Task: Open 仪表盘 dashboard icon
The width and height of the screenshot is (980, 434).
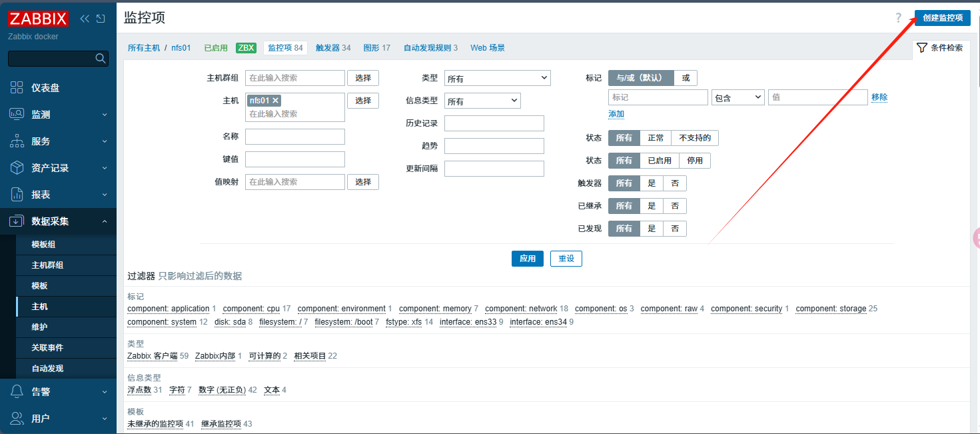Action: (17, 87)
